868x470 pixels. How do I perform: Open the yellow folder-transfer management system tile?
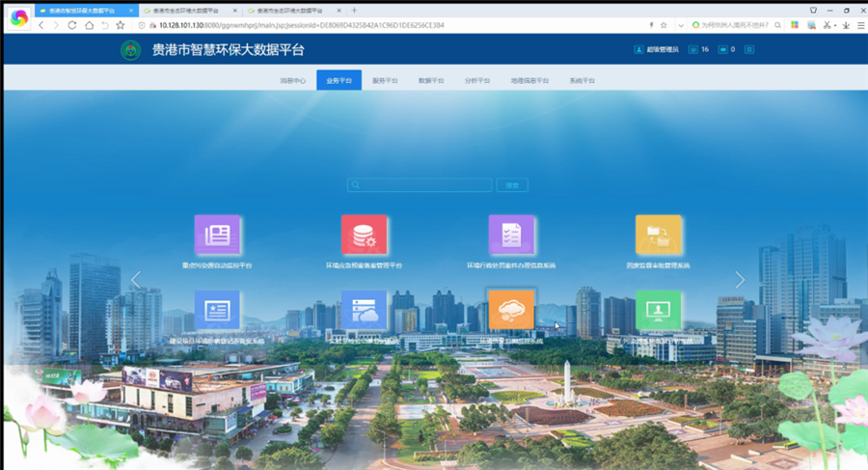[x=658, y=235]
